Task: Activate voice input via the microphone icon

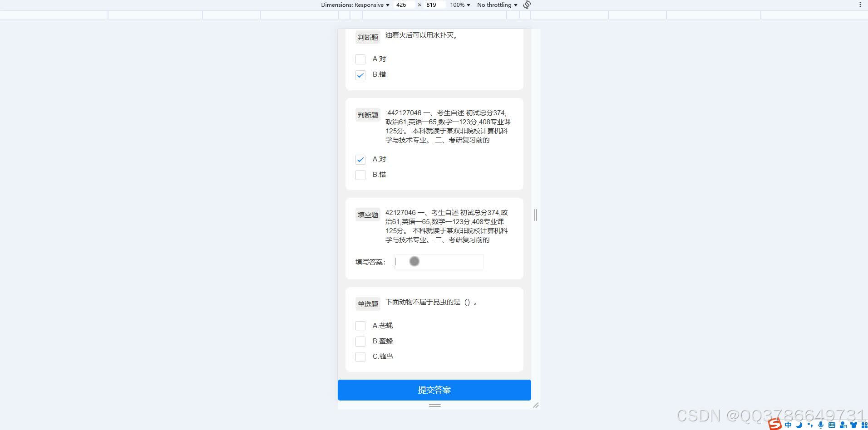Action: pyautogui.click(x=821, y=425)
